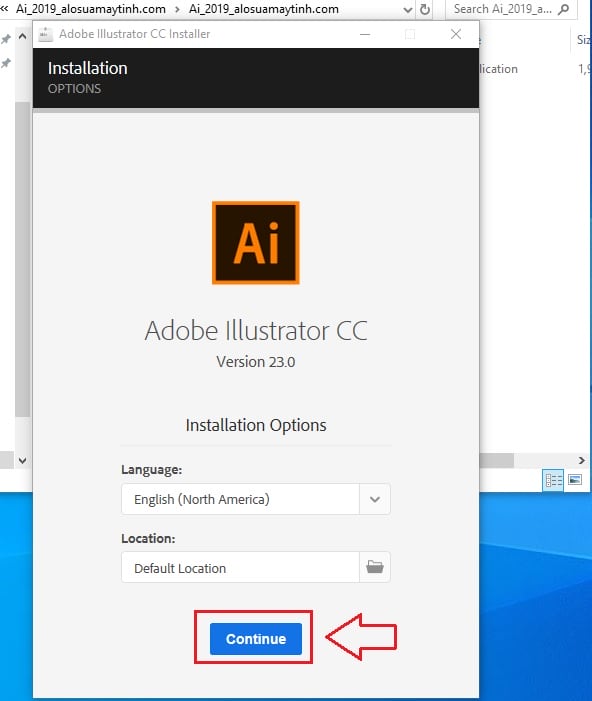Open first Ai_2019_alosuamaytinh.com breadcrumb in Explorer
Viewport: 592px width, 701px height.
click(x=91, y=9)
